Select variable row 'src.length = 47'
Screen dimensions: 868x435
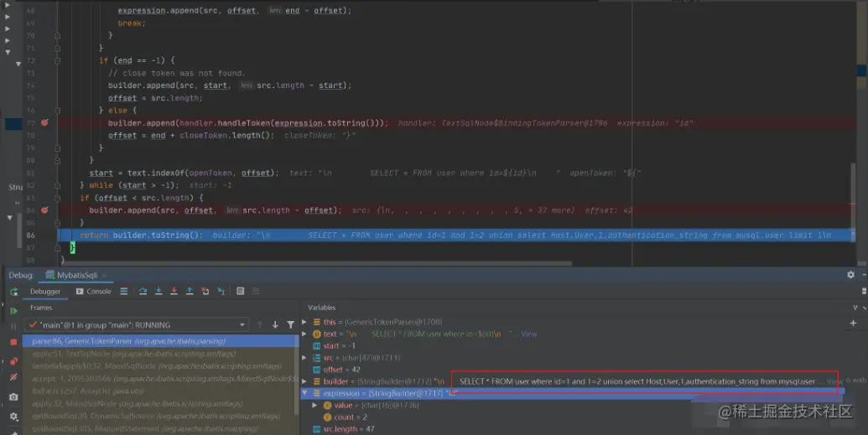point(573,429)
